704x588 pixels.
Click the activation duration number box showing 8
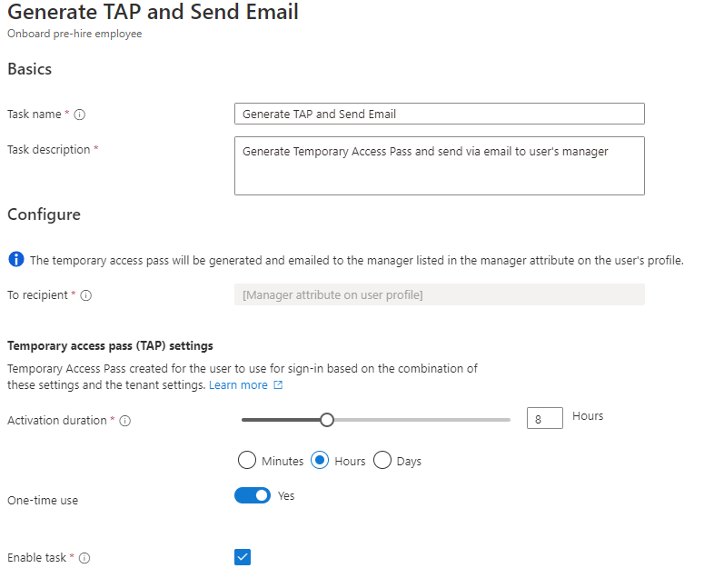pos(545,419)
